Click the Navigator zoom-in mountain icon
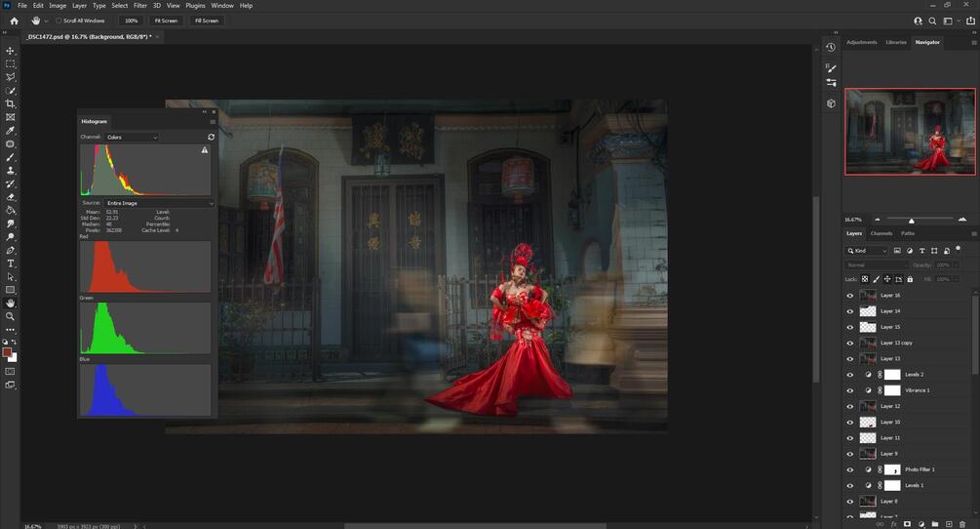 tap(961, 220)
